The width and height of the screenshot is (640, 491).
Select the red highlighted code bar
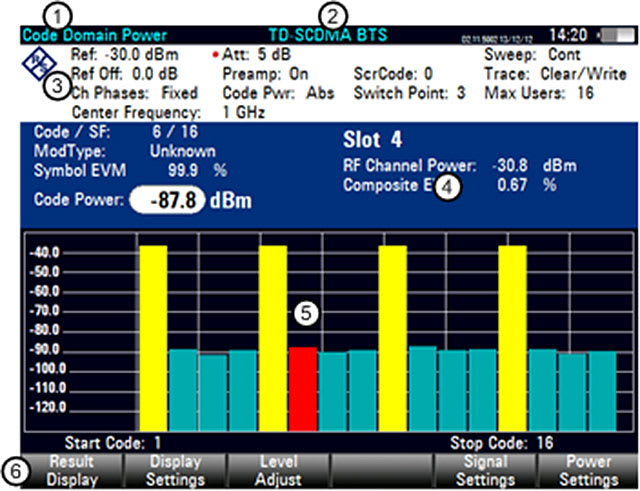pyautogui.click(x=303, y=389)
